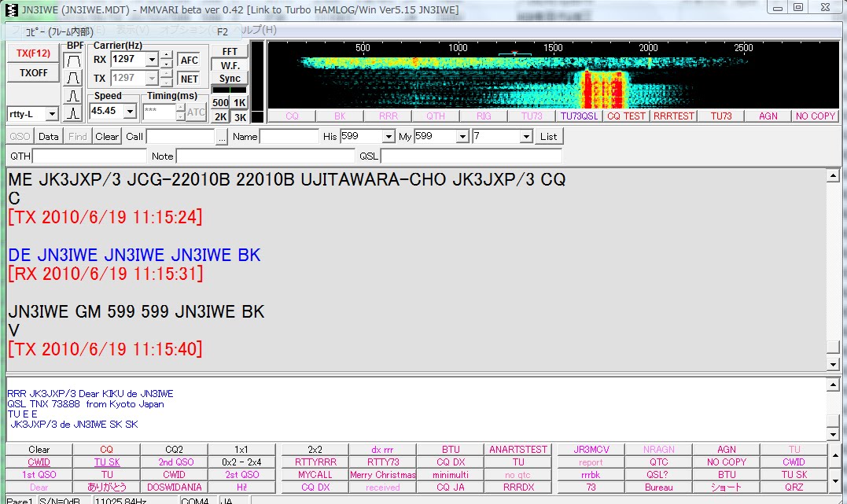
Task: Switch the display to FFT
Action: point(230,51)
